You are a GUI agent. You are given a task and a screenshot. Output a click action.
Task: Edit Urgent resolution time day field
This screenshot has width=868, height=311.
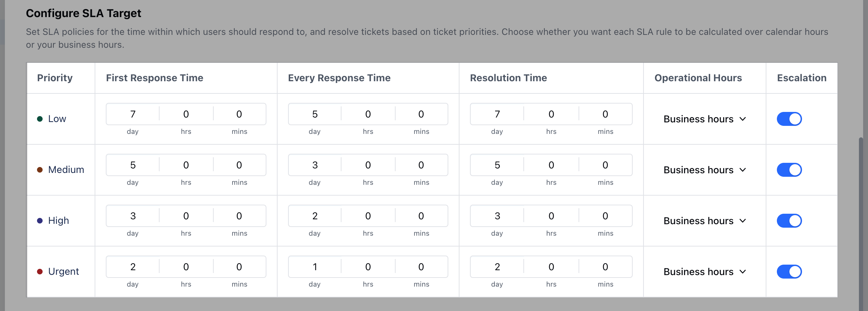tap(497, 267)
